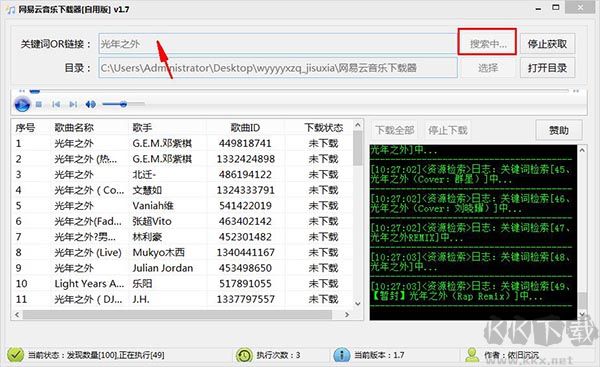Sort by the 歌曲名称 column header
The width and height of the screenshot is (600, 367).
pyautogui.click(x=74, y=127)
